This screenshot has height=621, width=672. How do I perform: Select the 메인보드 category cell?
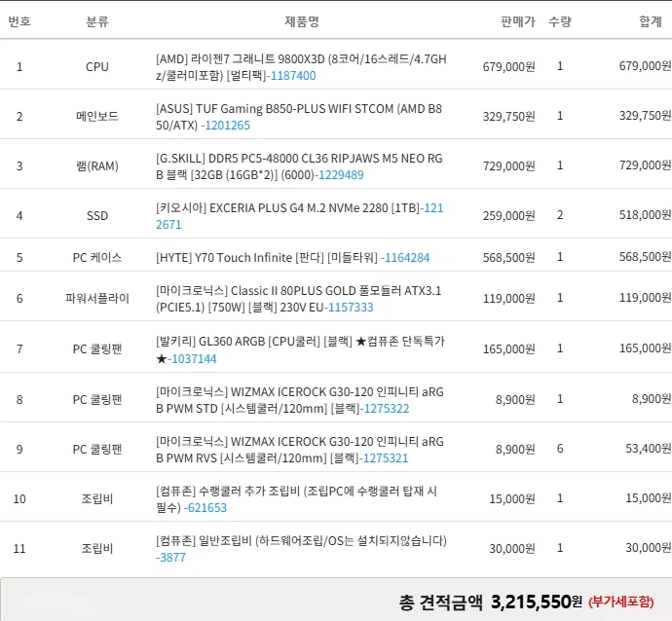click(x=97, y=117)
